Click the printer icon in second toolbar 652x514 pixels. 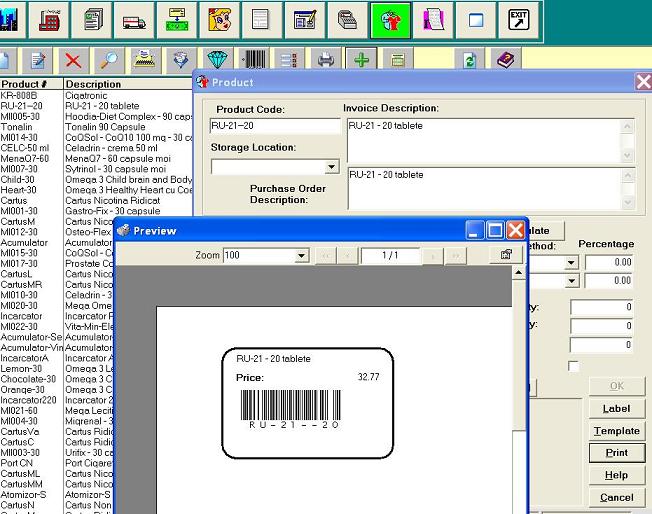point(326,61)
